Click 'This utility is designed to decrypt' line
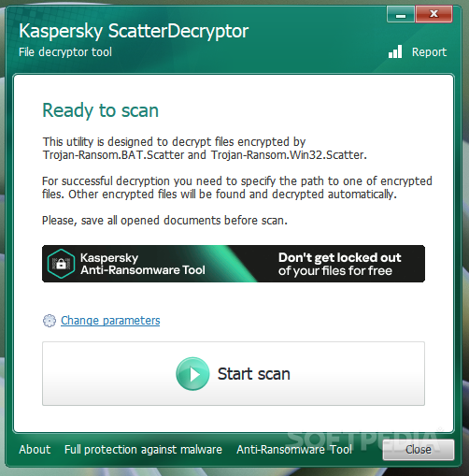The image size is (469, 476). (x=174, y=142)
